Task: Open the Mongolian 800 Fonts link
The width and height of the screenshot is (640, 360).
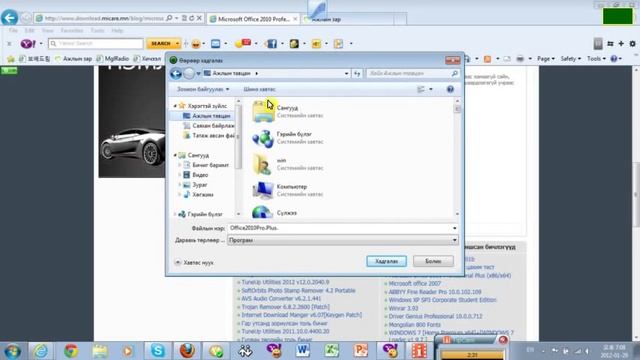Action: click(414, 324)
